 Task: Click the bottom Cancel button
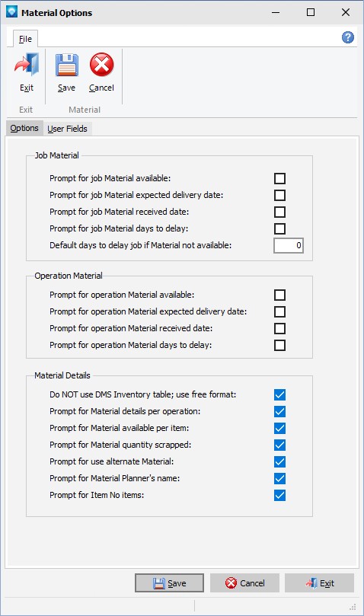tap(244, 583)
